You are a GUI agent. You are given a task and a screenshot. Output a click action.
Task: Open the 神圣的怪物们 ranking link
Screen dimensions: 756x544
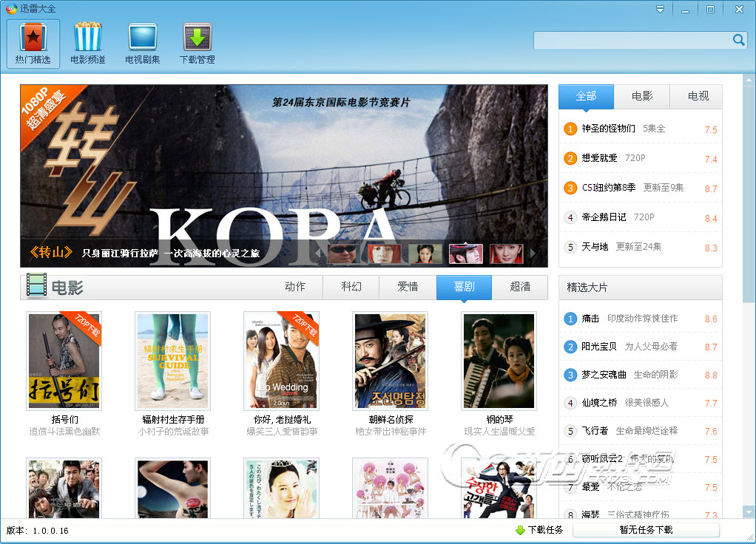[608, 129]
